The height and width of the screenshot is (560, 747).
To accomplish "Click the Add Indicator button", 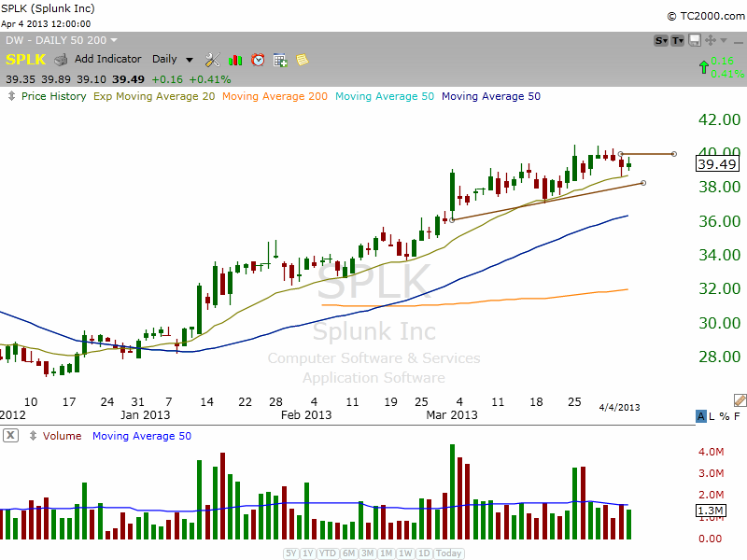I will point(107,59).
